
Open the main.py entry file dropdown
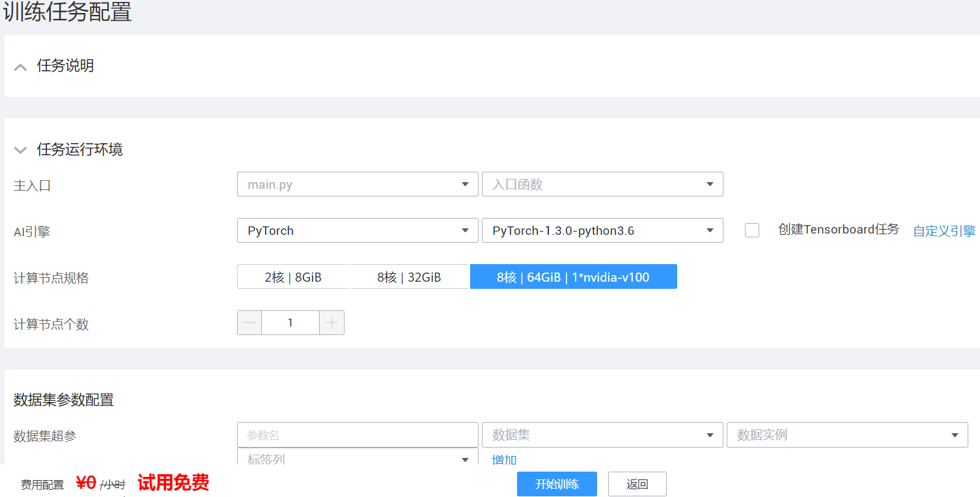point(357,185)
